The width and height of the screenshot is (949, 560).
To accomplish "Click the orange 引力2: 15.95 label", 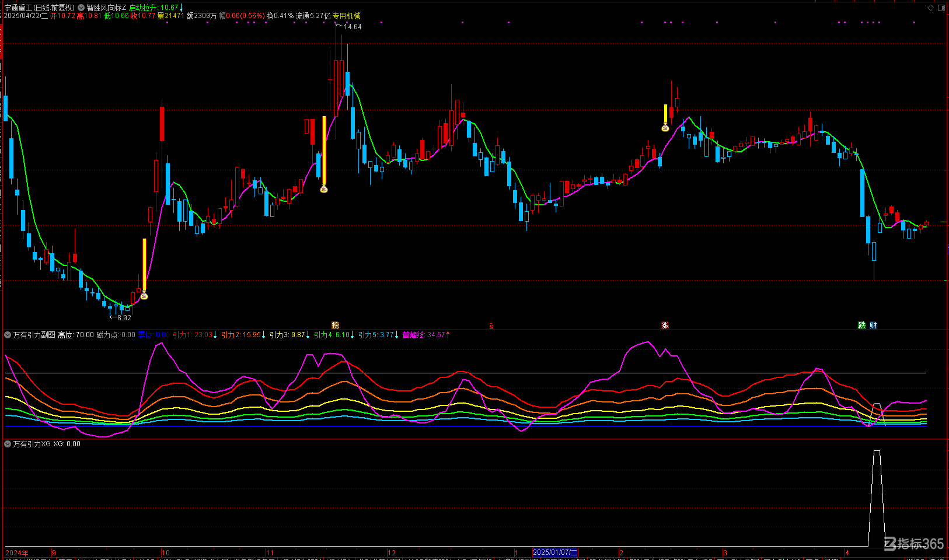I will click(x=241, y=335).
